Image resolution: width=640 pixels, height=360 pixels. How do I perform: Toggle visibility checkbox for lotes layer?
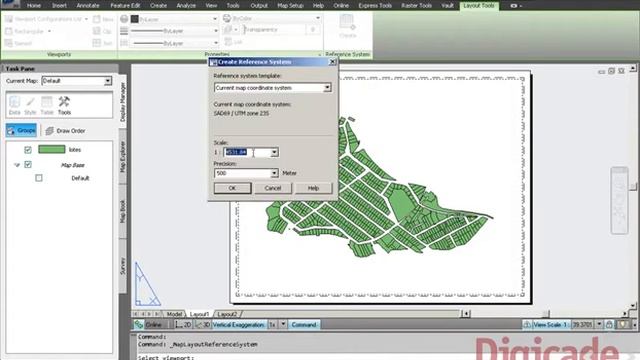[28, 150]
